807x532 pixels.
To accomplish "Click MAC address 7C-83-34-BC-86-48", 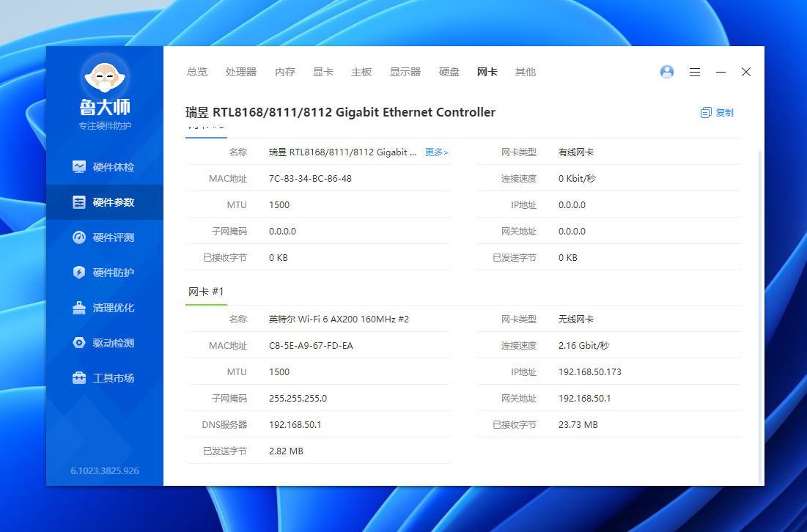I will point(310,179).
